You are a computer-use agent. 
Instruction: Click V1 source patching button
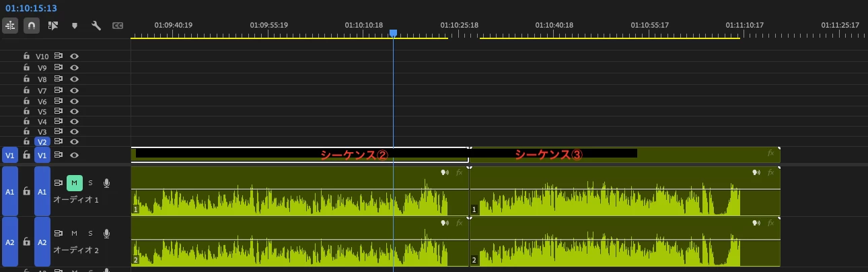10,155
